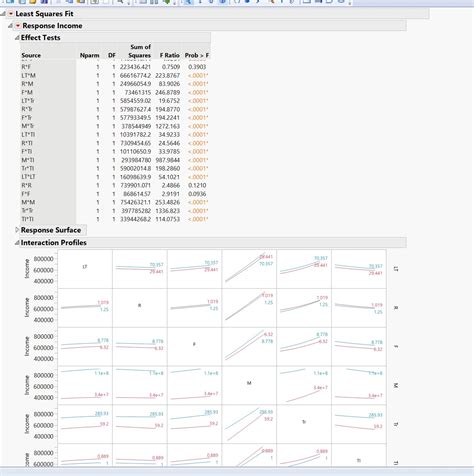Image resolution: width=474 pixels, height=476 pixels.
Task: Collapse the Effect Tests section
Action: tap(17, 38)
